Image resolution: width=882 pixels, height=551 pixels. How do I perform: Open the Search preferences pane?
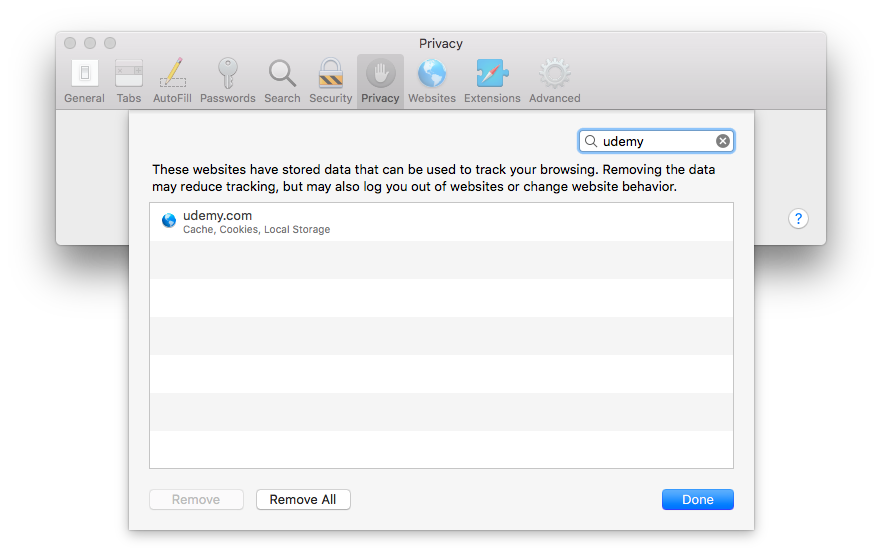pos(282,81)
